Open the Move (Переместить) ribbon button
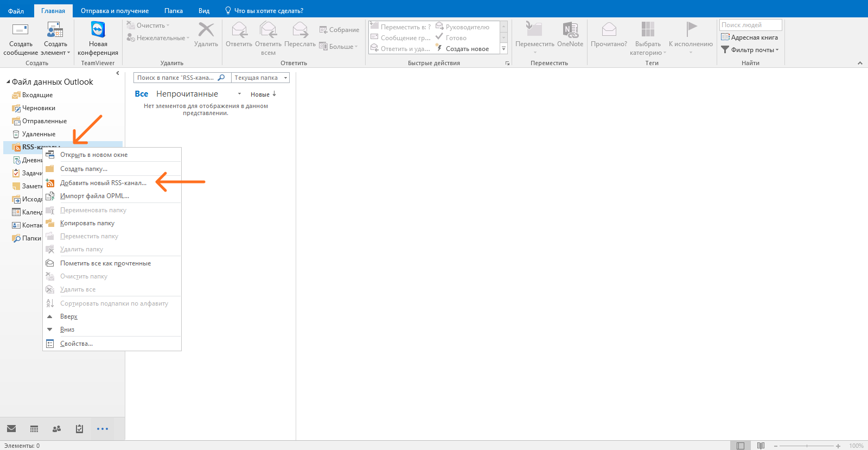Image resolution: width=868 pixels, height=450 pixels. [534, 37]
